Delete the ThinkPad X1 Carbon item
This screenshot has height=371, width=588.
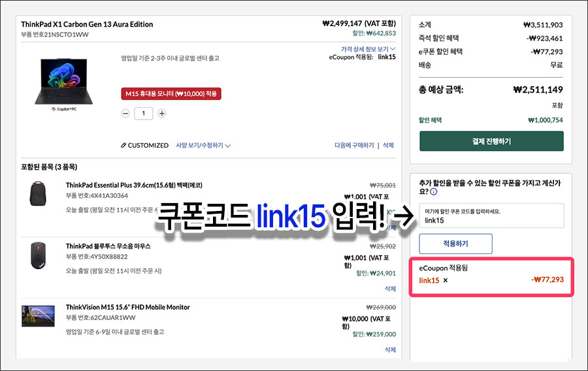[388, 146]
